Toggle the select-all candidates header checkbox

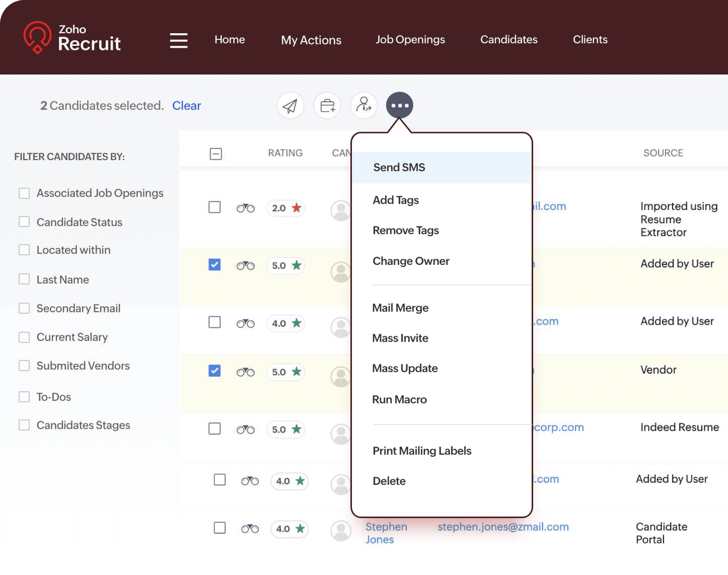coord(215,154)
